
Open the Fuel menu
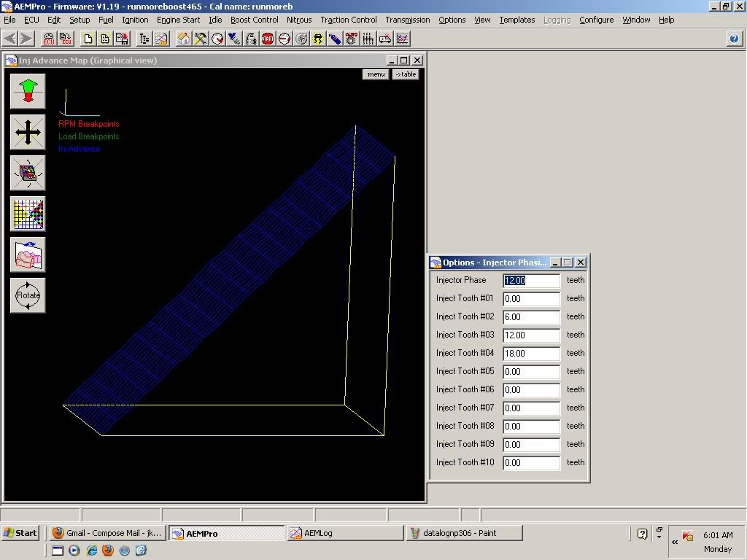[106, 20]
